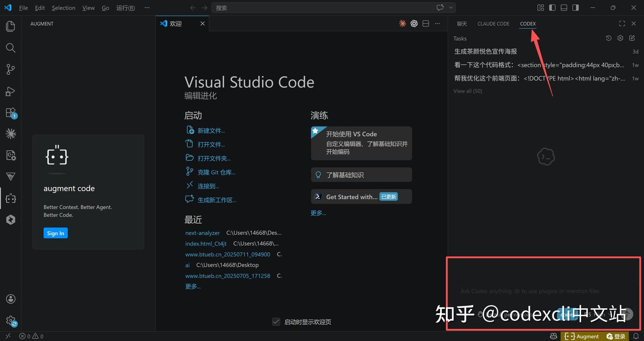Open the title bar overflow menu (…)
The height and width of the screenshot is (341, 644).
[147, 8]
